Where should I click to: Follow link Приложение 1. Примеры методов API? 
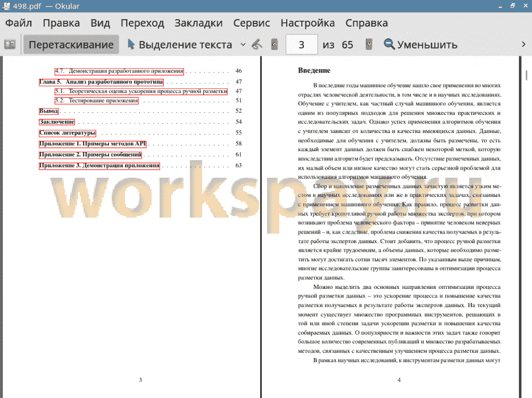click(x=93, y=144)
